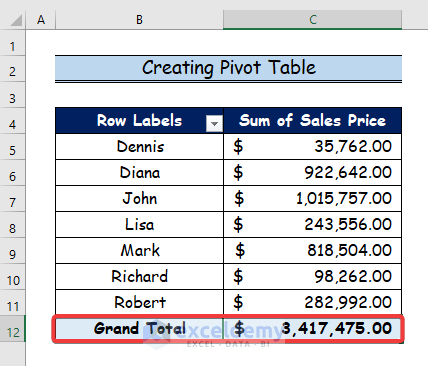Screen dimensions: 428x366
Task: Open the Row Labels filter dropdown
Action: [x=214, y=124]
